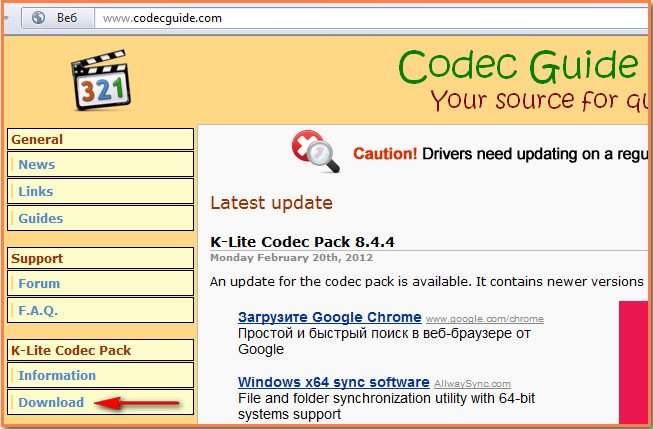Click the AllwaySync.com link
The height and width of the screenshot is (429, 653).
pyautogui.click(x=472, y=384)
